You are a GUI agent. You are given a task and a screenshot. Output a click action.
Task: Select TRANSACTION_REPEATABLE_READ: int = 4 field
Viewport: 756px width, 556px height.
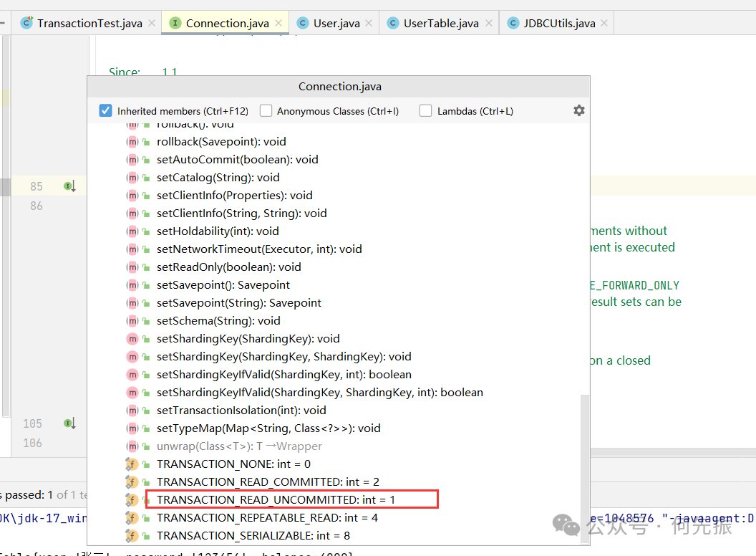267,517
